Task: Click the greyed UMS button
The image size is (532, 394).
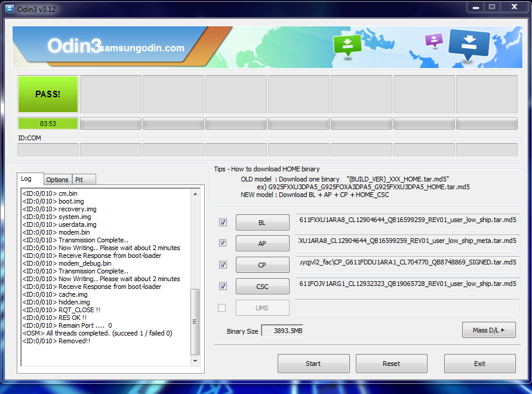Action: click(263, 308)
